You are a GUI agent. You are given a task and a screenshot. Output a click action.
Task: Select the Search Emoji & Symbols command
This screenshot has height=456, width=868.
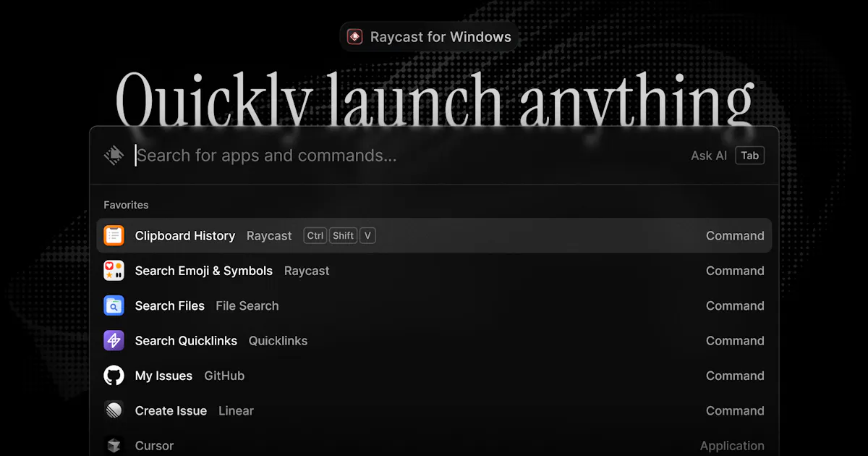point(434,271)
